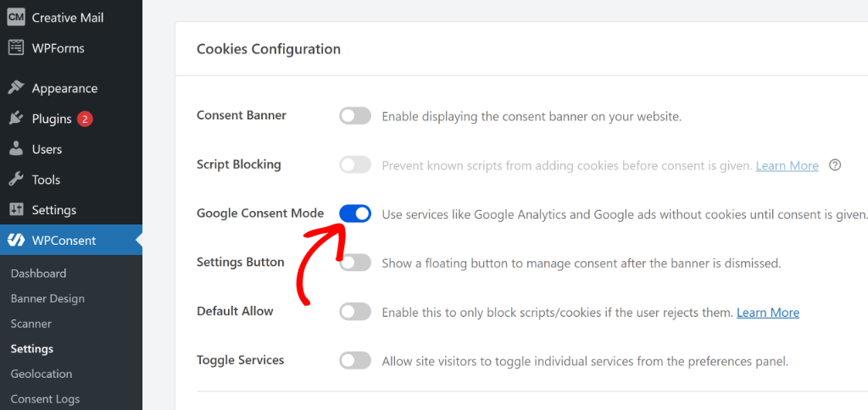This screenshot has width=868, height=410.
Task: Open the Banner Design submenu page
Action: click(47, 298)
